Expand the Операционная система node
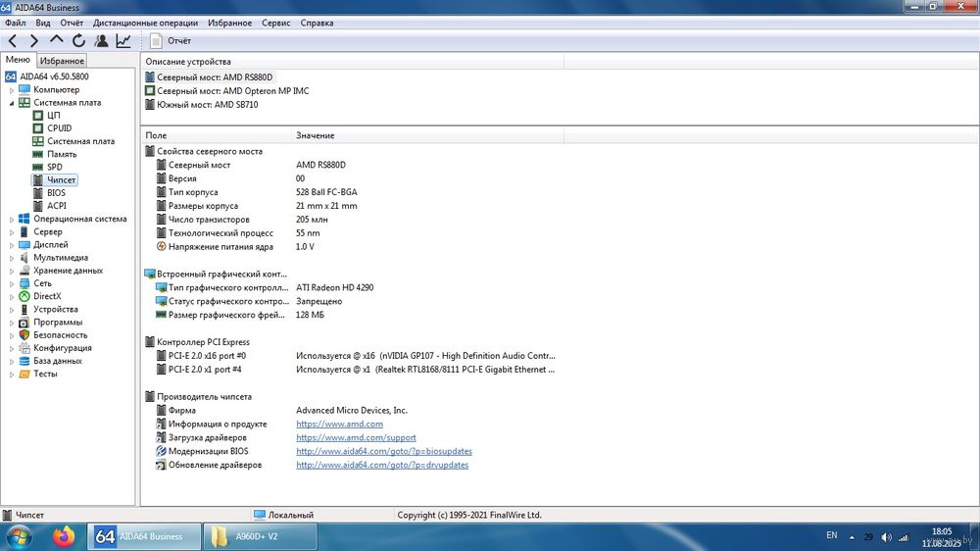This screenshot has height=551, width=980. point(11,219)
